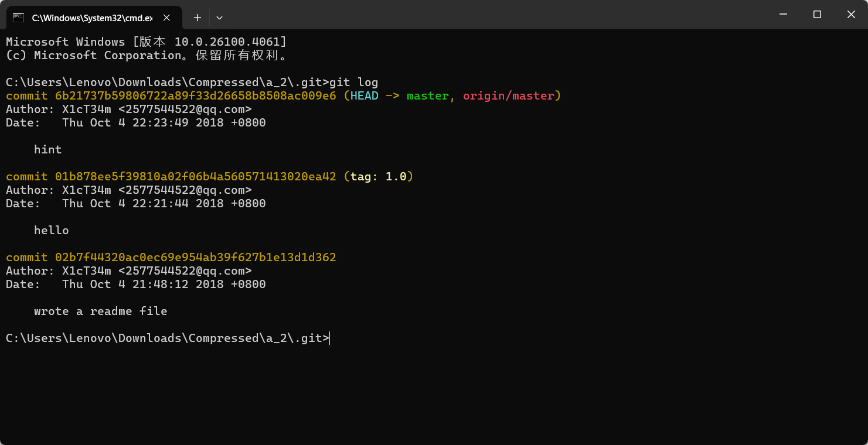The width and height of the screenshot is (868, 445).
Task: Close the cmd.exe tab
Action: [166, 18]
